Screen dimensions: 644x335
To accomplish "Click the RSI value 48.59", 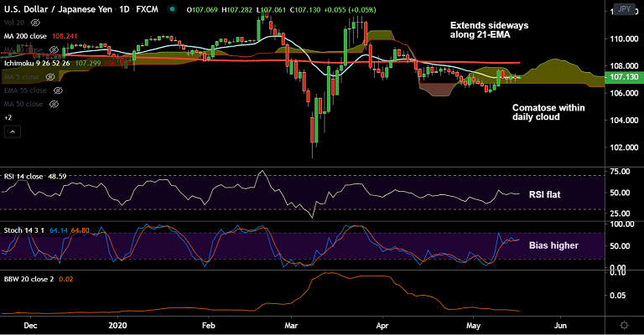I will pyautogui.click(x=57, y=177).
